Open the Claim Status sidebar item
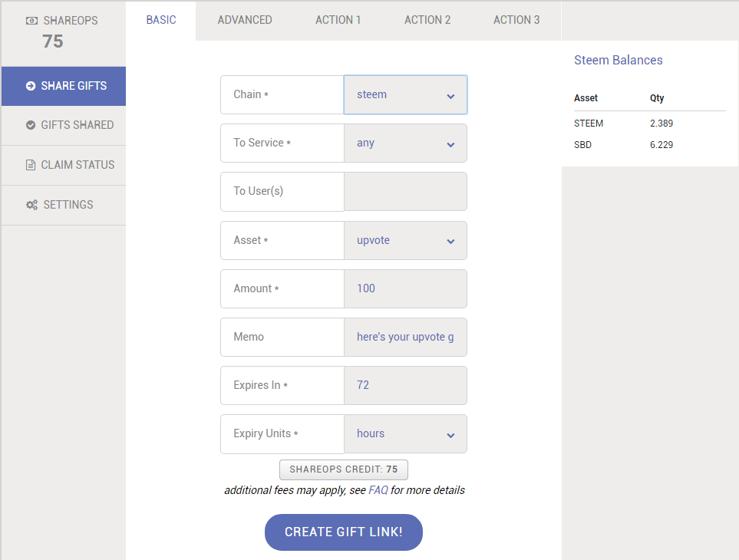This screenshot has width=739, height=560. click(64, 166)
